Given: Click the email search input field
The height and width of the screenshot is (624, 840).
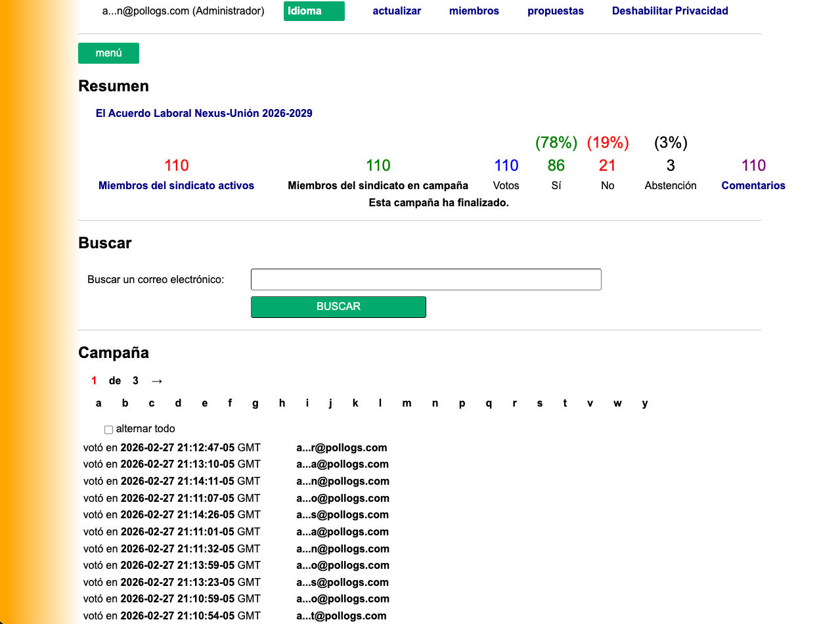Looking at the screenshot, I should click(x=426, y=279).
